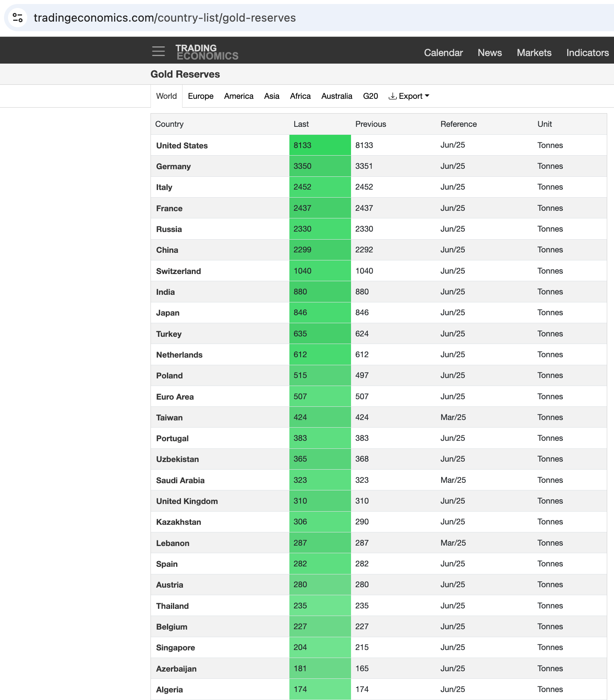Click the green 8133 Last value cell

point(320,145)
